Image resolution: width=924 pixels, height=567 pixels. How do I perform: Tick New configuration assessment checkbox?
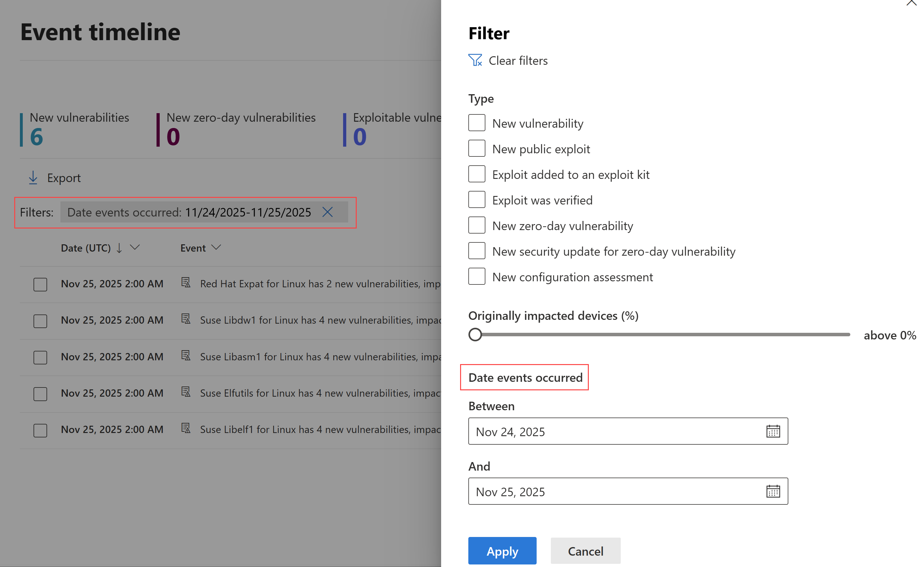(x=477, y=277)
